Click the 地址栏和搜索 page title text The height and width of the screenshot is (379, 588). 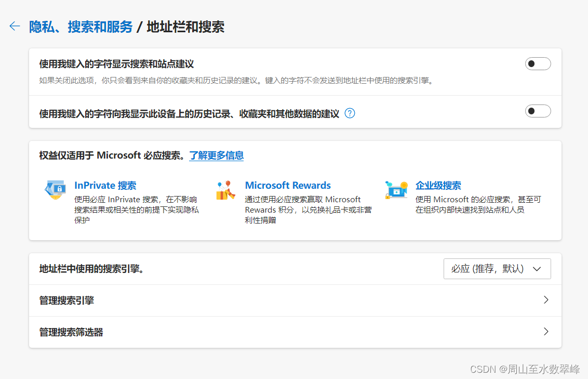click(x=185, y=27)
